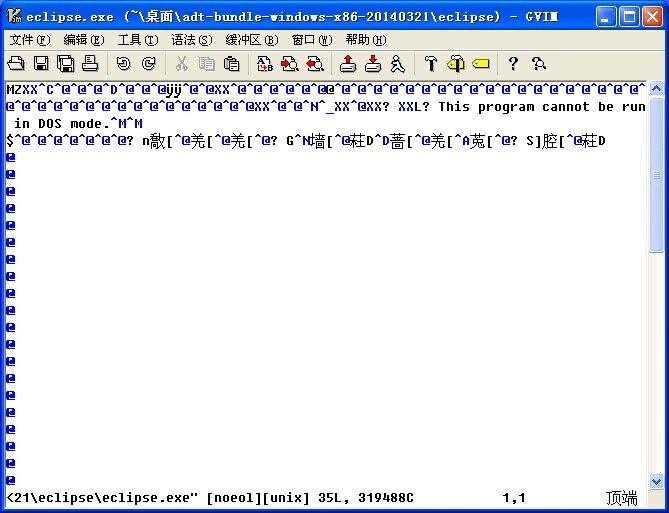Undo the last change via toolbar
This screenshot has width=669, height=513.
point(123,64)
